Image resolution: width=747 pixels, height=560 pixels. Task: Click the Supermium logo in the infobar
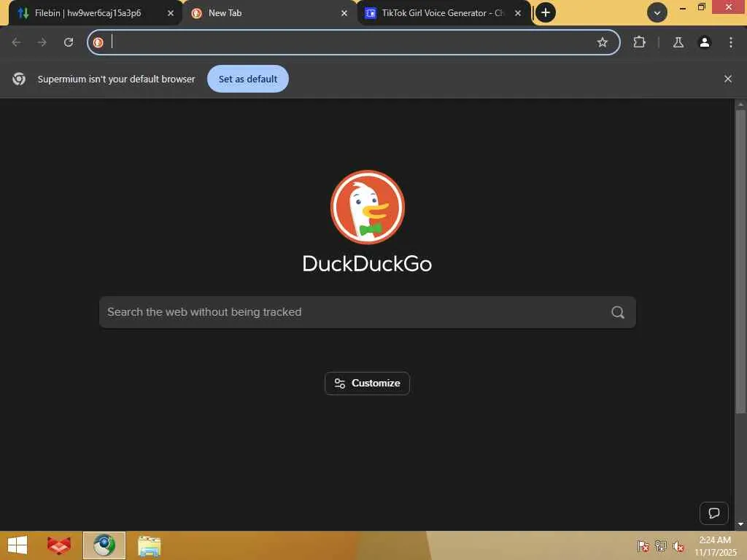click(19, 79)
